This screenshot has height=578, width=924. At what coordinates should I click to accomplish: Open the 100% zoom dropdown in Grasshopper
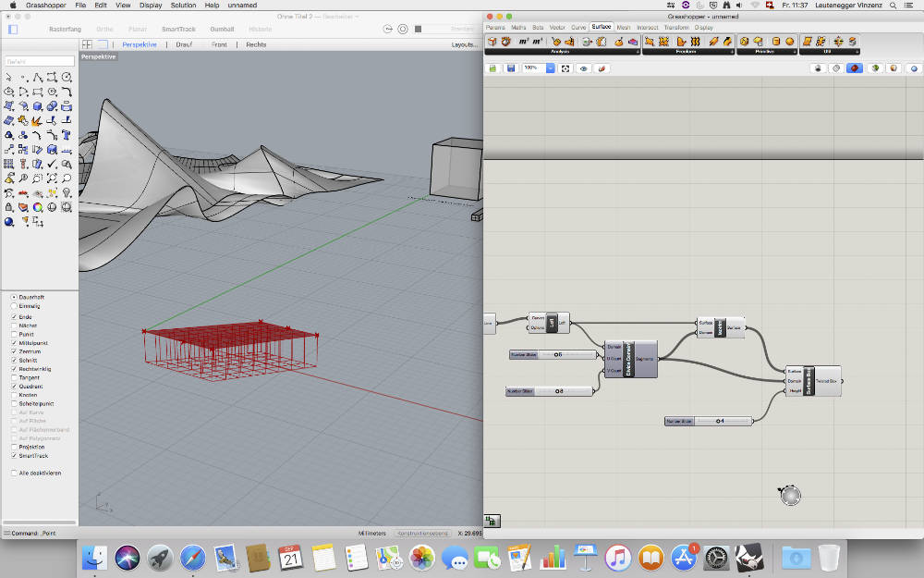[x=550, y=68]
